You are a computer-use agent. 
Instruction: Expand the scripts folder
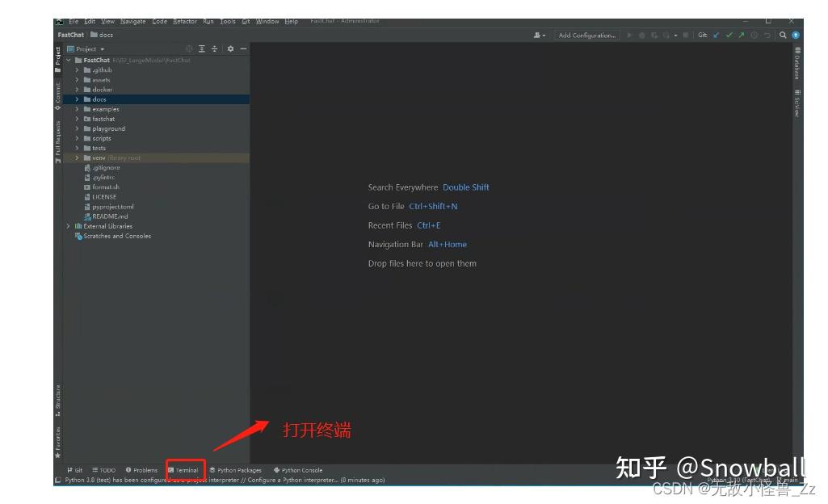point(77,138)
